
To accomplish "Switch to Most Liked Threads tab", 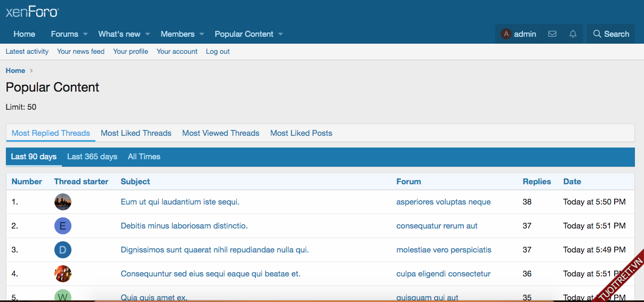I will 136,133.
